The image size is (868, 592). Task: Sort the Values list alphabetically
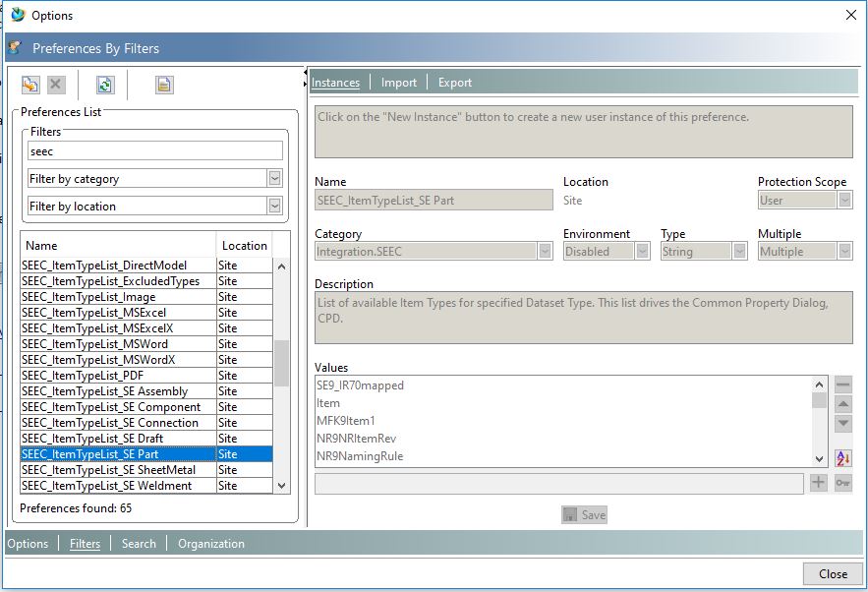842,455
